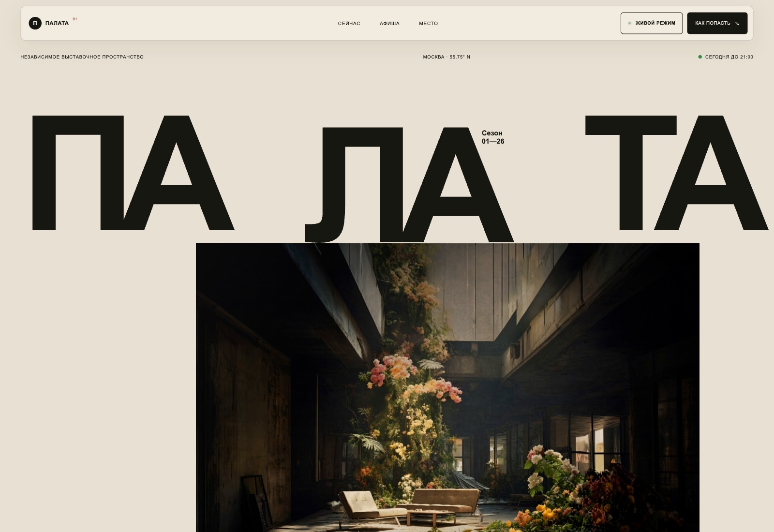Click the round black П logo icon

click(35, 23)
